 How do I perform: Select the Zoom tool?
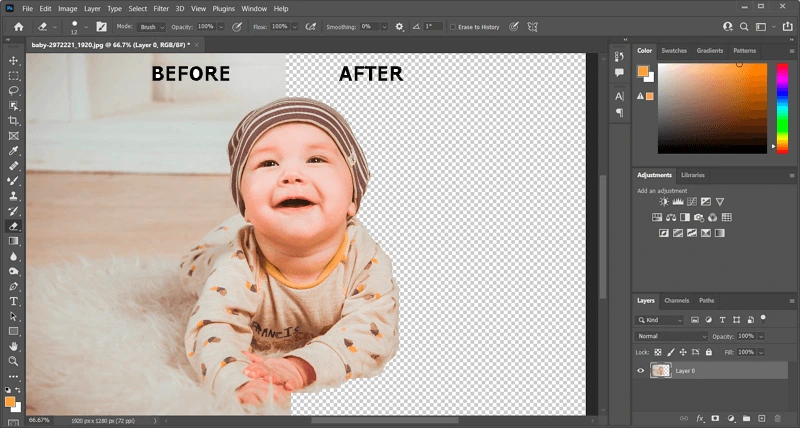tap(13, 361)
